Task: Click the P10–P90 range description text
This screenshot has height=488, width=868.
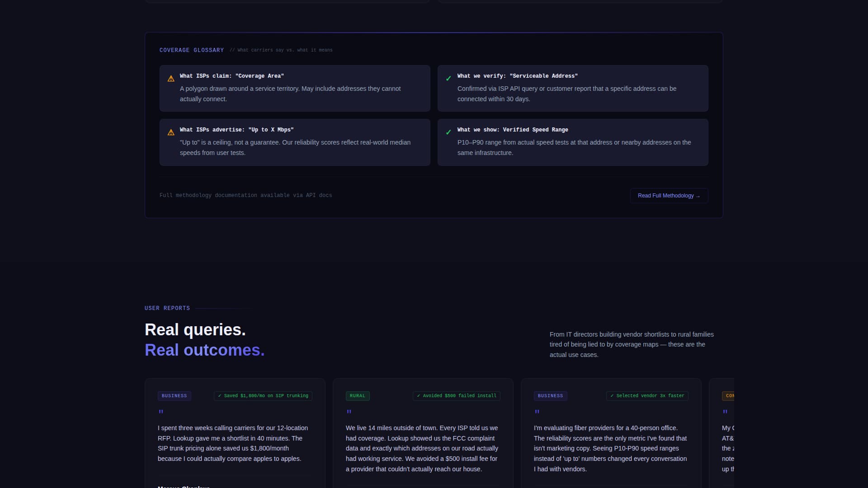Action: pyautogui.click(x=574, y=148)
